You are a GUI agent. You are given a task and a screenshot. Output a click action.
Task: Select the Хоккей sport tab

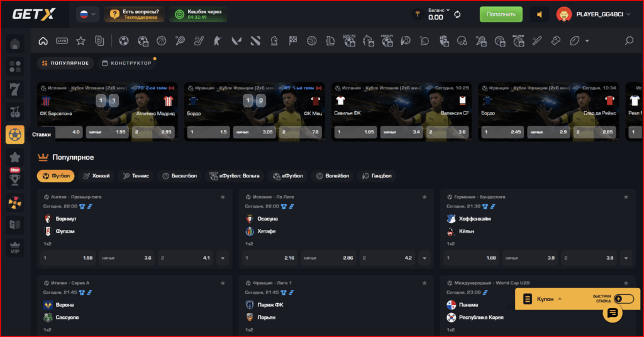coord(96,176)
